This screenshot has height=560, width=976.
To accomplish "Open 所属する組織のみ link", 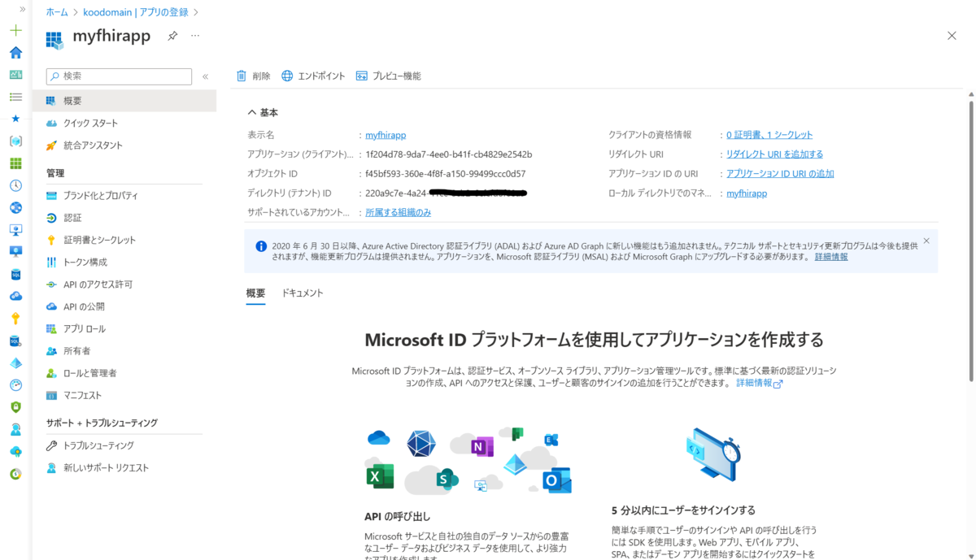I will (x=399, y=212).
